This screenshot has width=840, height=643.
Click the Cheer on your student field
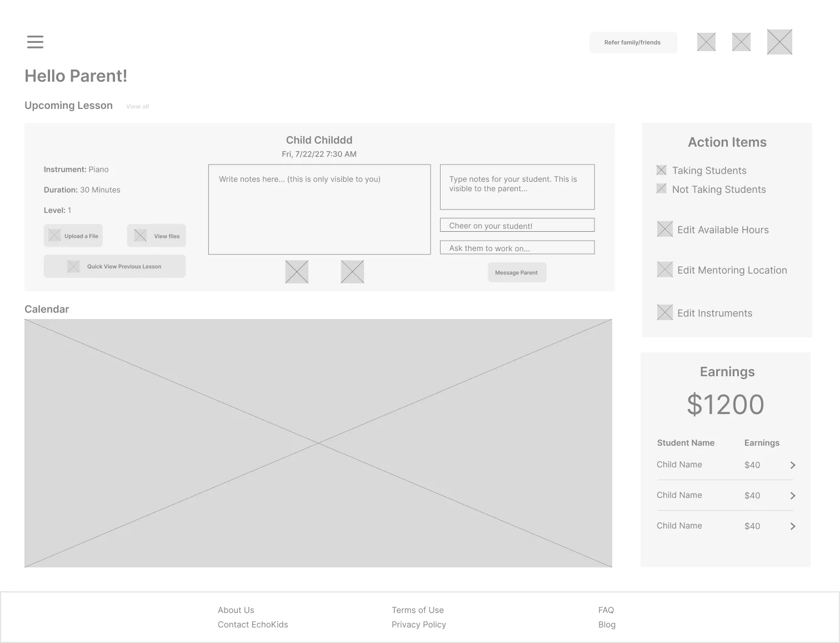tap(517, 225)
